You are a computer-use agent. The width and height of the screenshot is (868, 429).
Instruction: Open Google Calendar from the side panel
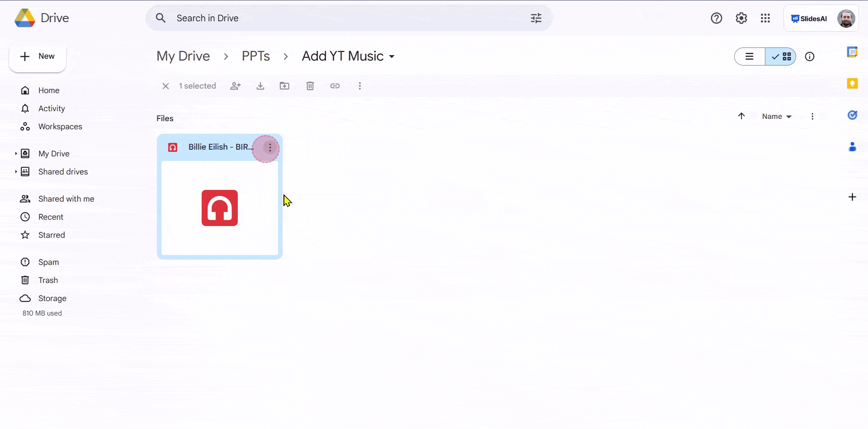[853, 52]
